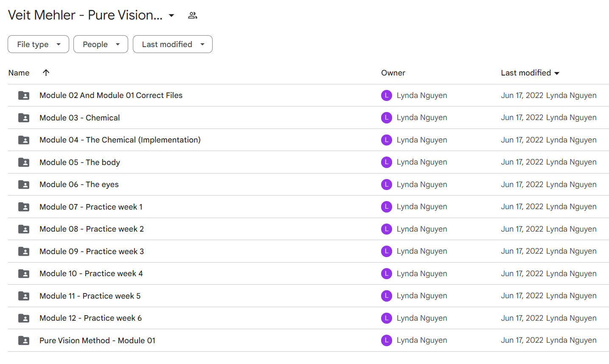This screenshot has width=609, height=364.
Task: Click the folder icon for Module 07 - Practice week 1
Action: pyautogui.click(x=24, y=207)
